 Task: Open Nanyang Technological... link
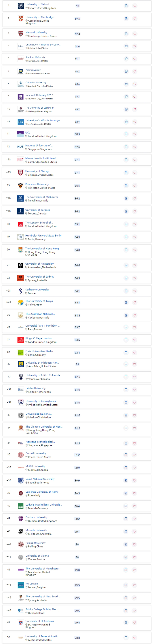(40, 442)
